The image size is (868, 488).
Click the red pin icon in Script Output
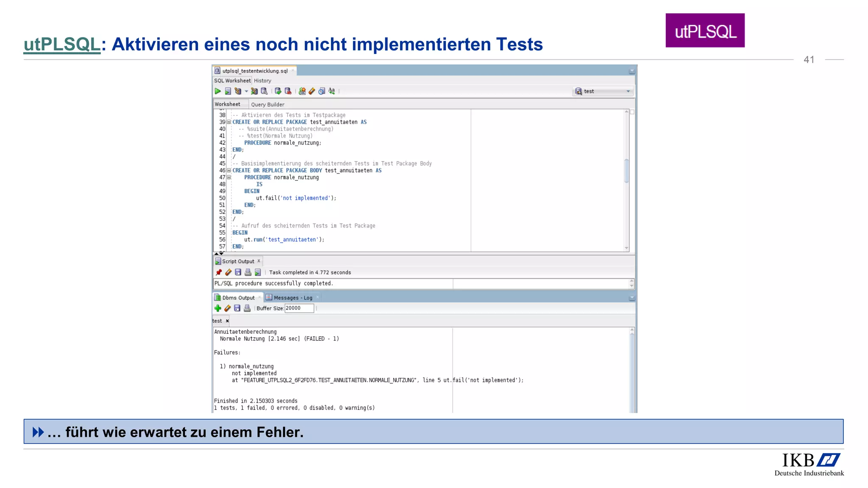pyautogui.click(x=219, y=272)
